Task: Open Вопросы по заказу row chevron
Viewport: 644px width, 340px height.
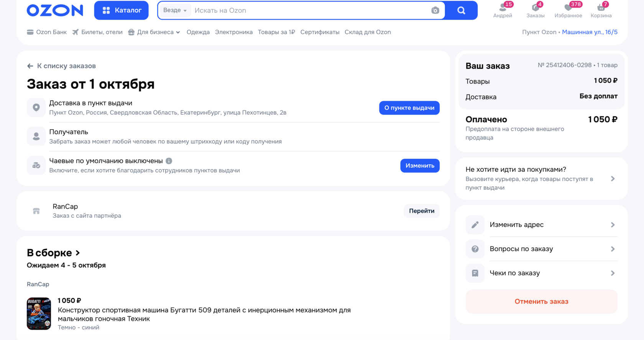Action: [613, 249]
